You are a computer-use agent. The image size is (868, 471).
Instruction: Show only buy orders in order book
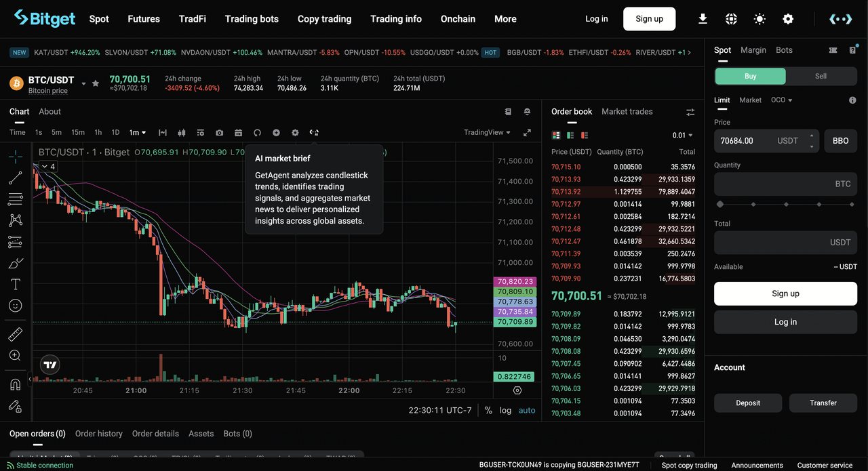point(570,136)
